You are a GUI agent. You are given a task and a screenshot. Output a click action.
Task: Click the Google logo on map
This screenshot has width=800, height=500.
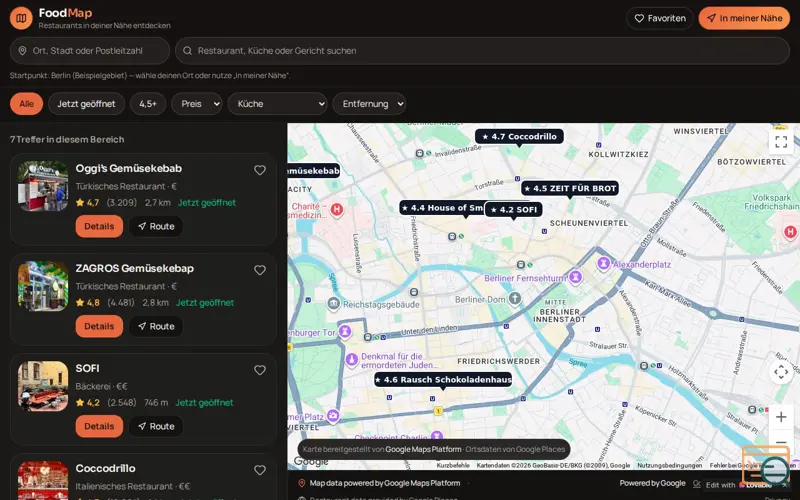311,461
